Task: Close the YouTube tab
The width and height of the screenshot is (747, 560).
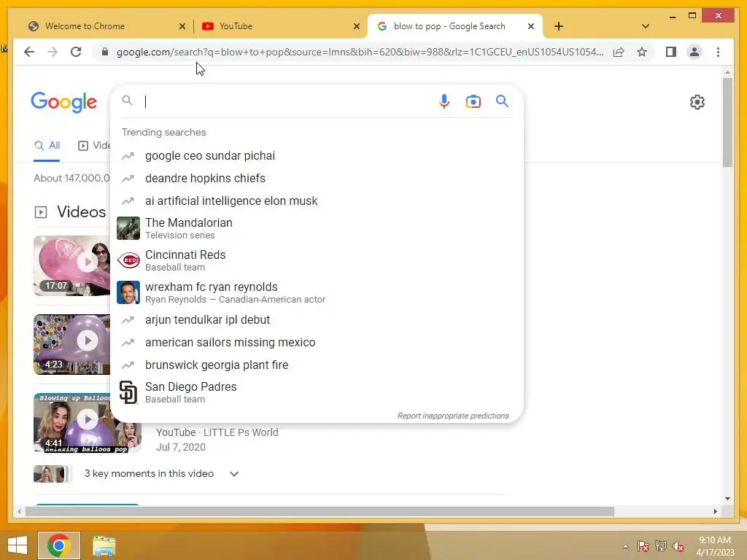Action: click(x=356, y=27)
